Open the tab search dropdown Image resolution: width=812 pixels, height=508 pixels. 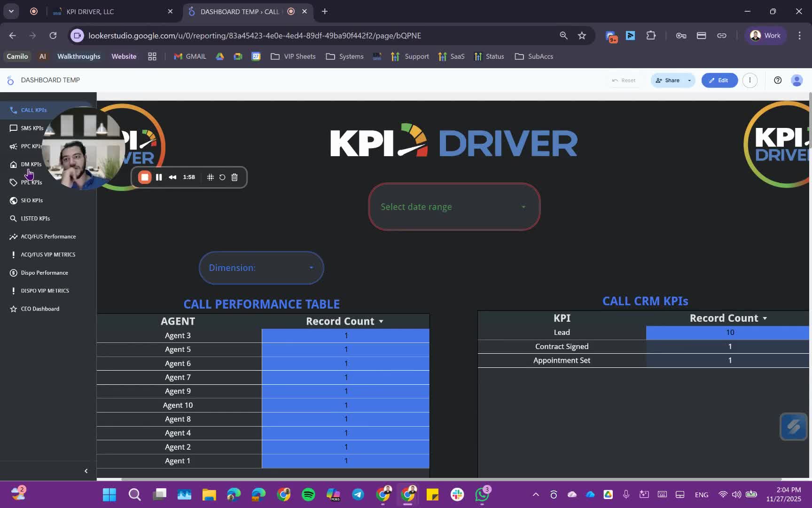(11, 11)
